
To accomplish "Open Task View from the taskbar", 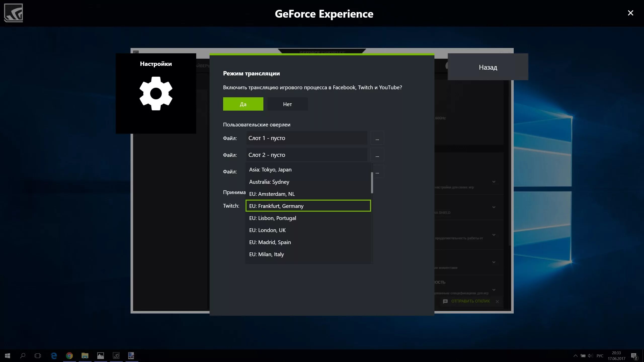I will click(x=38, y=355).
